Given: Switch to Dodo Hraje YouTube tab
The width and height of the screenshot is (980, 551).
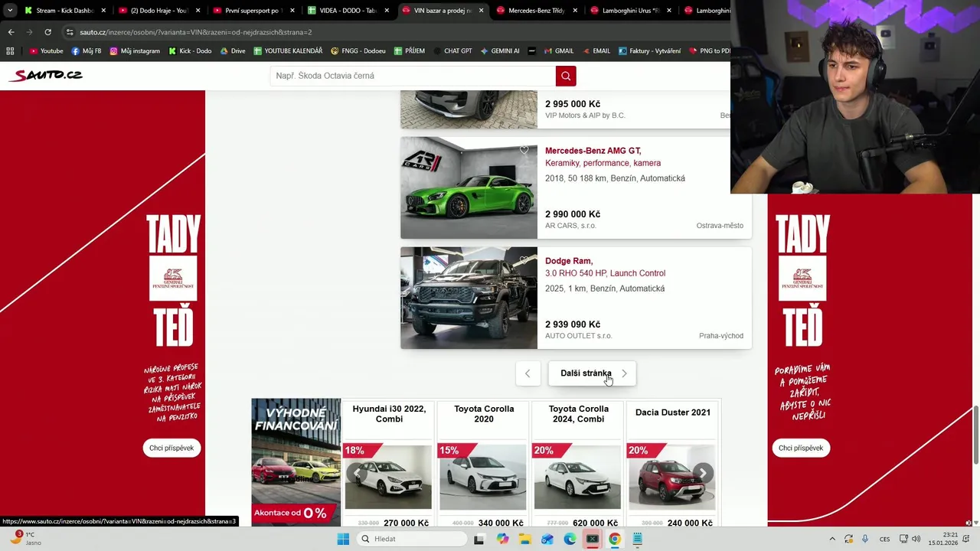Looking at the screenshot, I should click(x=152, y=11).
